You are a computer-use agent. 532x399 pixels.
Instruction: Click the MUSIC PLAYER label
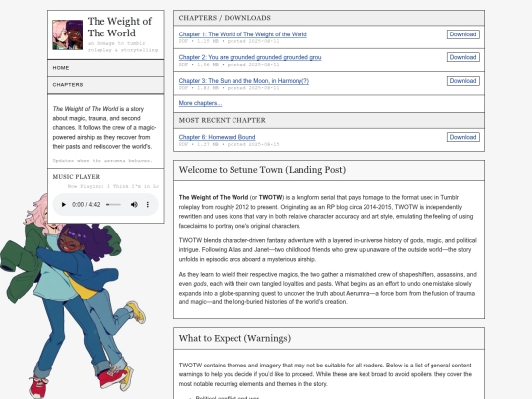tap(76, 177)
